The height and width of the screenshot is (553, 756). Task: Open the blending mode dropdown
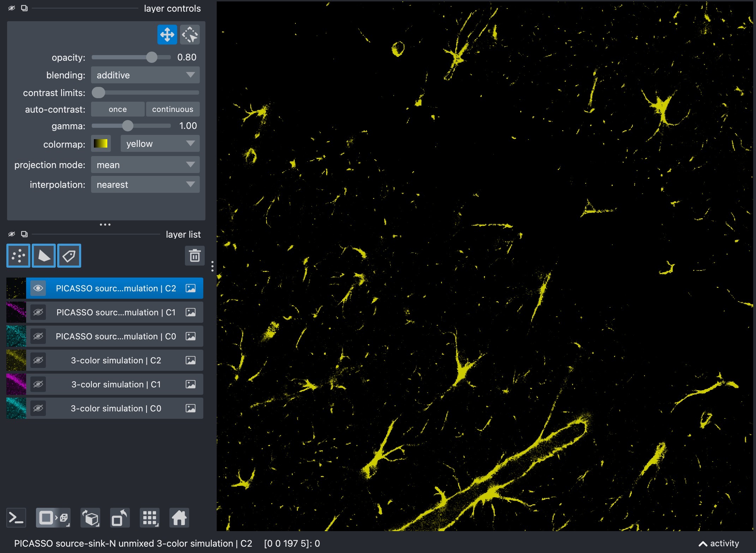[145, 75]
